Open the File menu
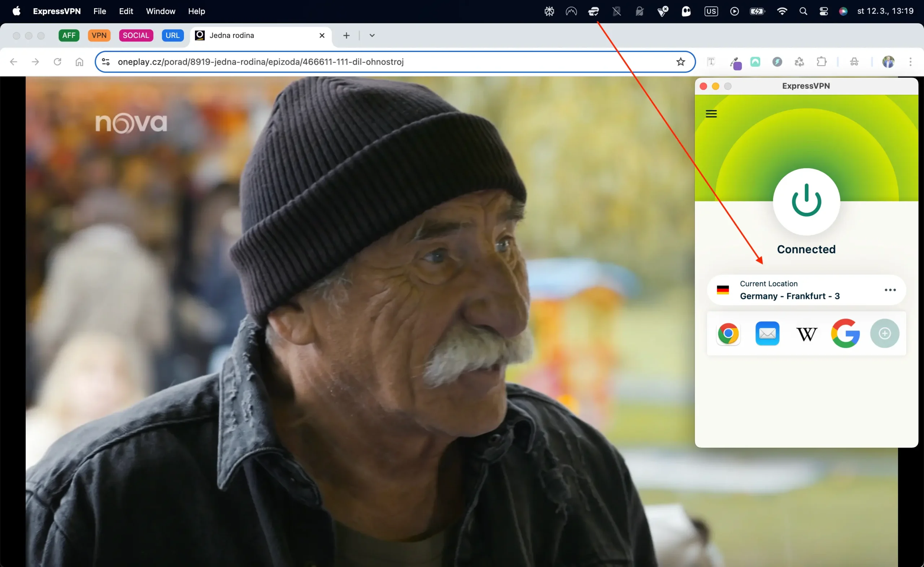Image resolution: width=924 pixels, height=567 pixels. pyautogui.click(x=100, y=11)
